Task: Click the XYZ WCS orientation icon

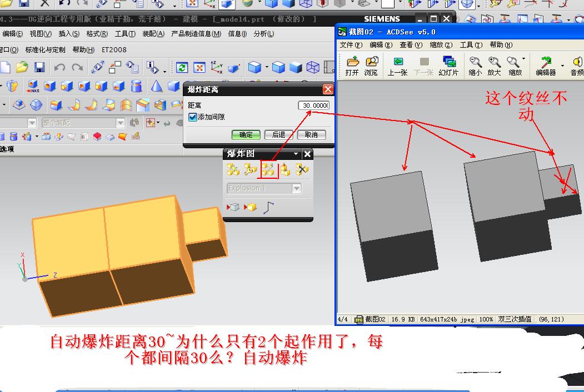Action: 217,67
